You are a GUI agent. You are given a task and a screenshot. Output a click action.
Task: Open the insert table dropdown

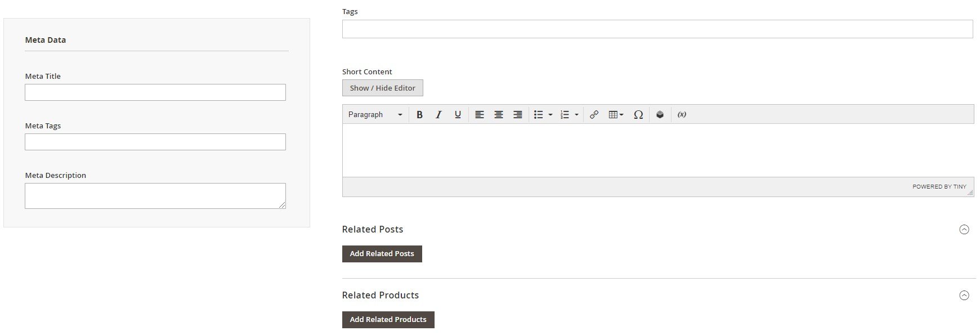(x=616, y=114)
